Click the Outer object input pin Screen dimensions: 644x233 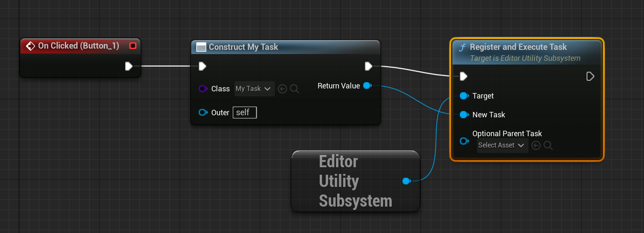point(203,112)
